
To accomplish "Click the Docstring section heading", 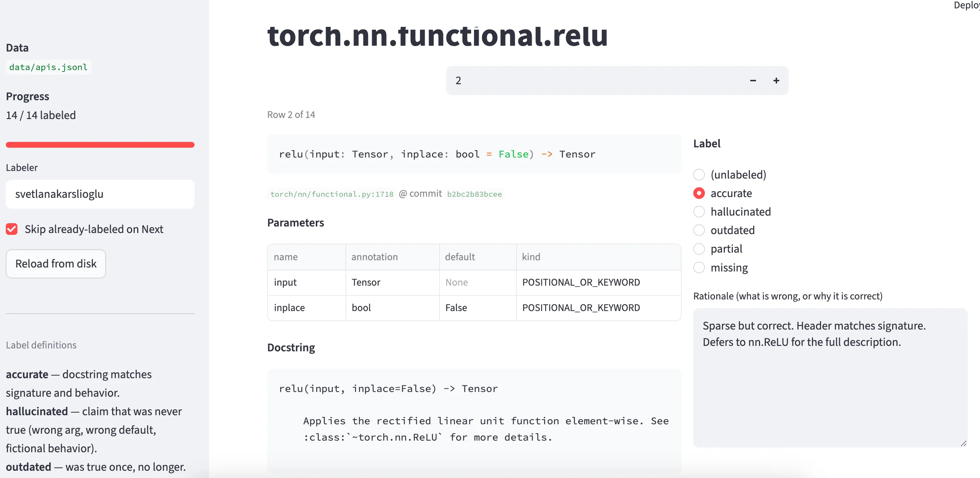I will click(291, 348).
